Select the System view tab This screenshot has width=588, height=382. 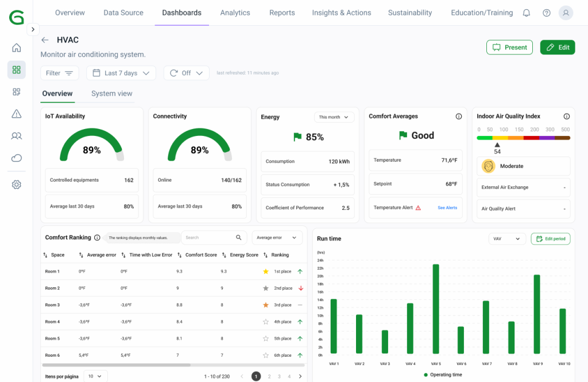(111, 93)
